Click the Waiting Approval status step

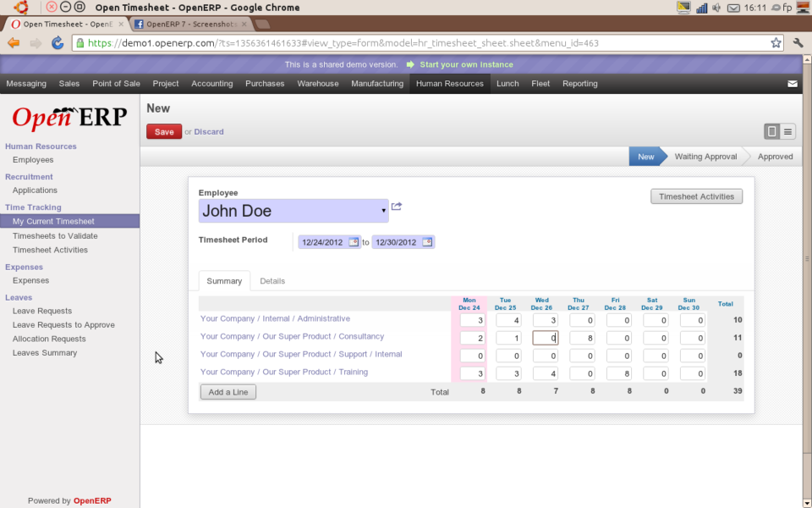[705, 157]
